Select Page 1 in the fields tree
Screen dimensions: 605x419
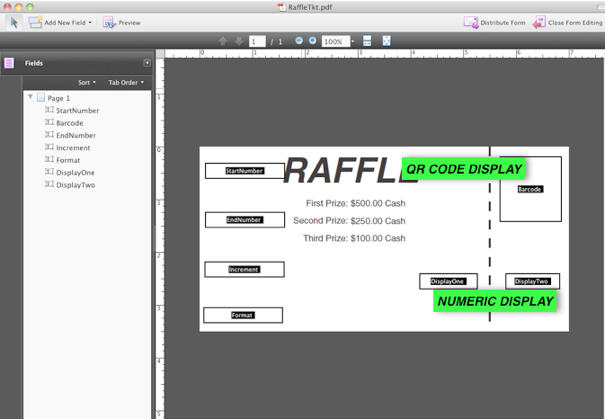click(54, 98)
